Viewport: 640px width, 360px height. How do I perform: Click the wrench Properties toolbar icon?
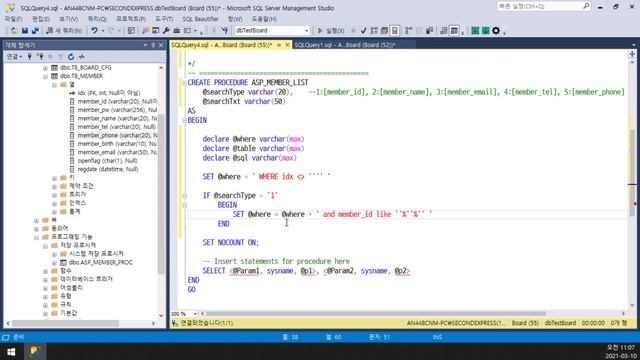(x=166, y=31)
